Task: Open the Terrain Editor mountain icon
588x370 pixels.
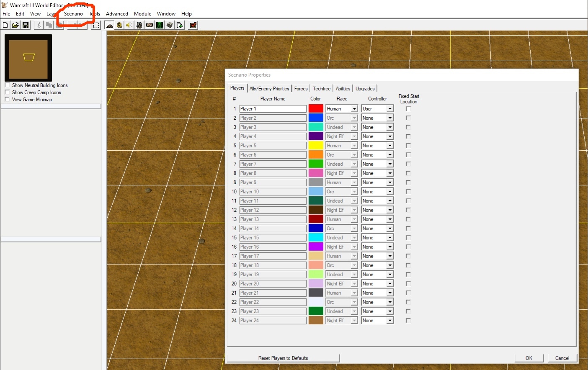Action: pos(109,25)
